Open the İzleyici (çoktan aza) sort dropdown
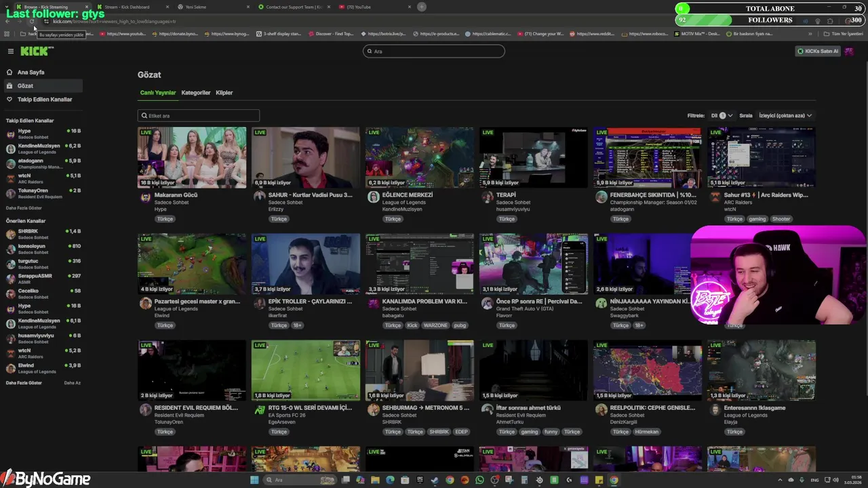The image size is (868, 488). point(785,115)
